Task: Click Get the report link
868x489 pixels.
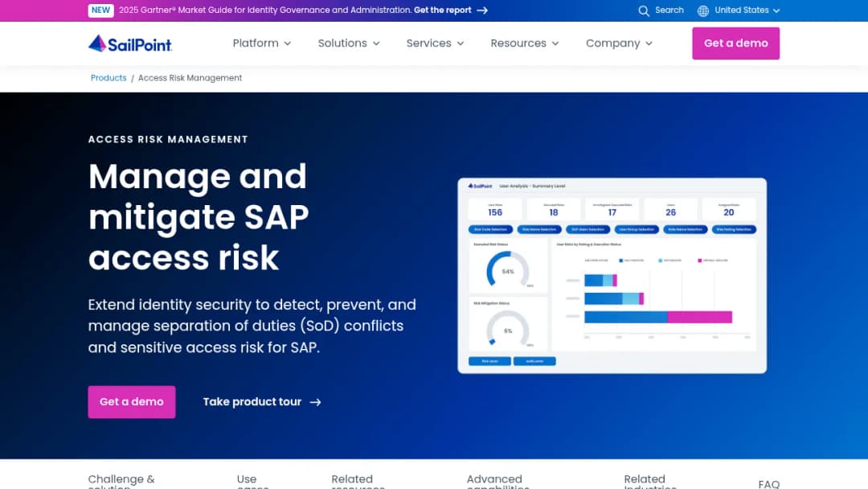Action: click(442, 10)
